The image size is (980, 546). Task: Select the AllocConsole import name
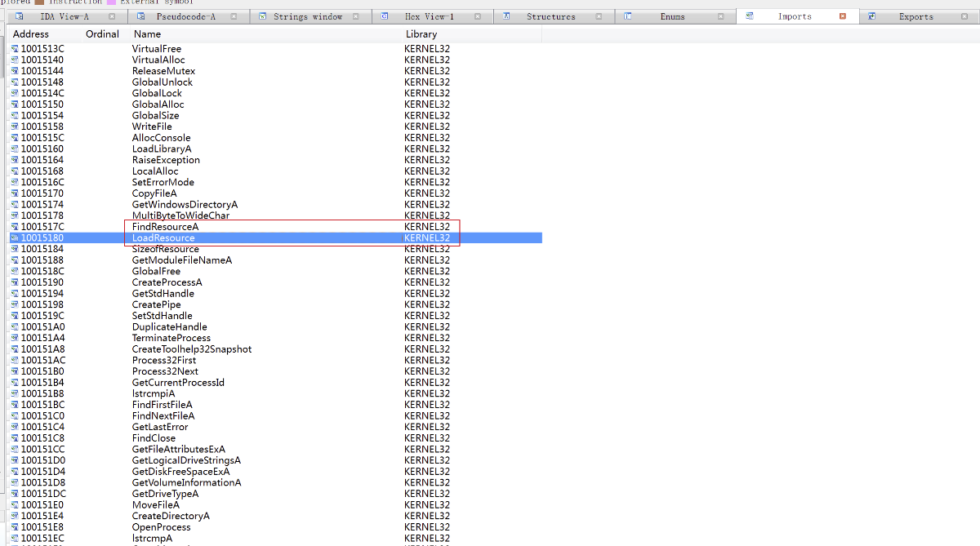[x=161, y=138]
